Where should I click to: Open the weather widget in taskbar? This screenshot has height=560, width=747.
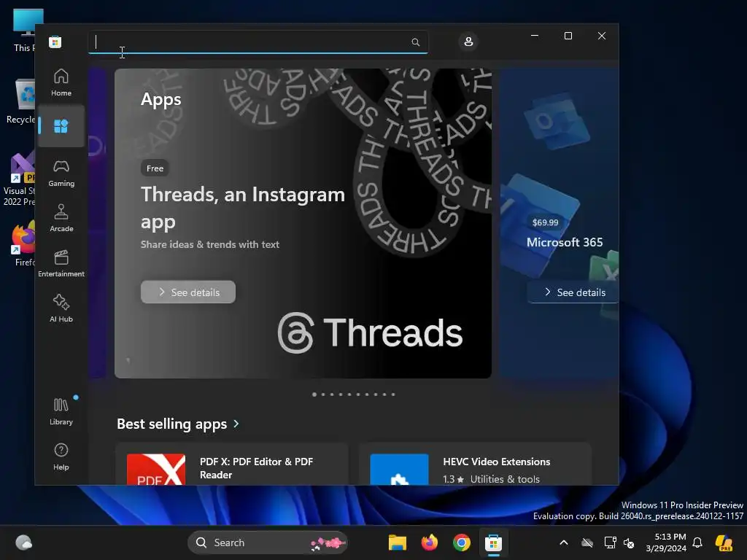23,542
